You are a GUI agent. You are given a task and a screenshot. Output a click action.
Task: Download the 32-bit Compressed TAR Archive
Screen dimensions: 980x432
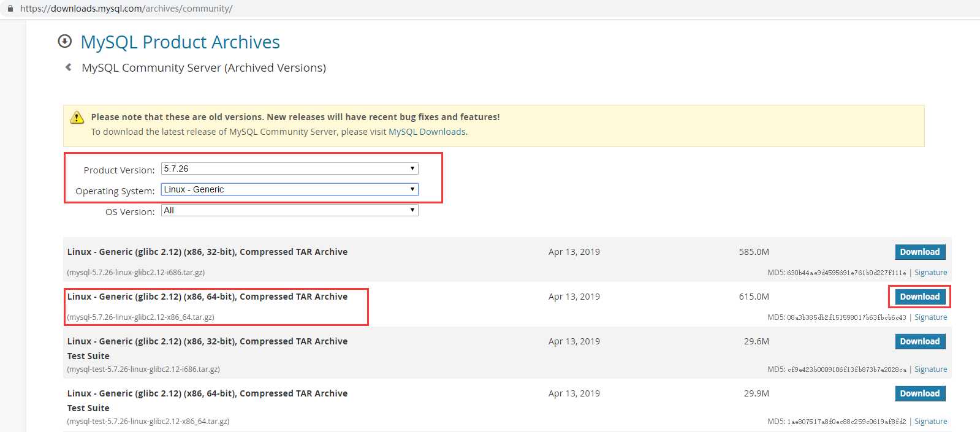coord(919,252)
